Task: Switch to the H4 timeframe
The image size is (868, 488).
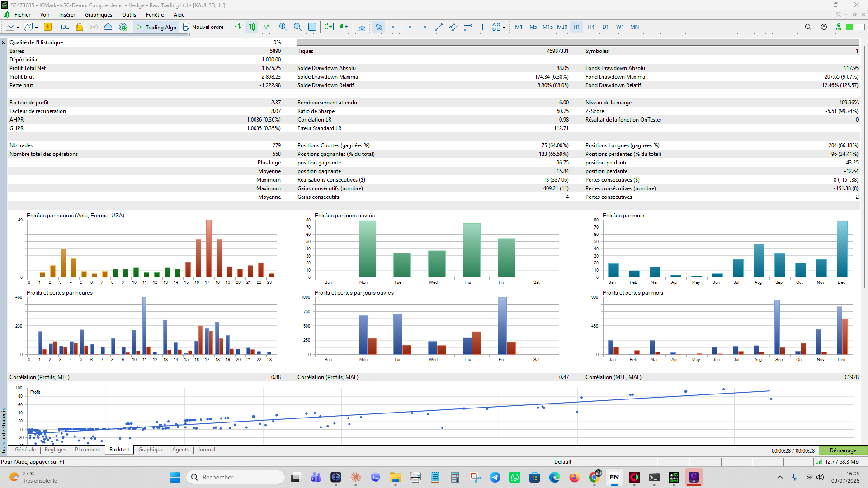Action: (x=591, y=27)
